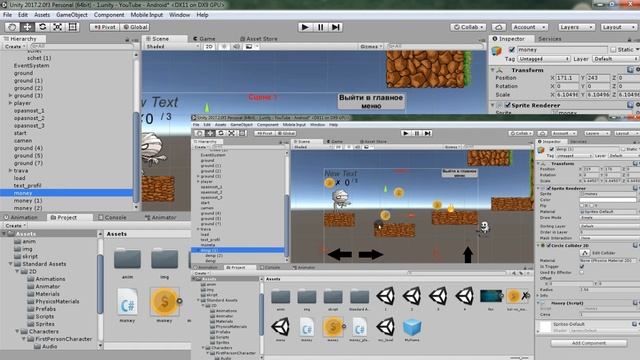The height and width of the screenshot is (360, 640).
Task: Toggle Is Trigger checkbox in inner Inspector
Action: click(582, 266)
